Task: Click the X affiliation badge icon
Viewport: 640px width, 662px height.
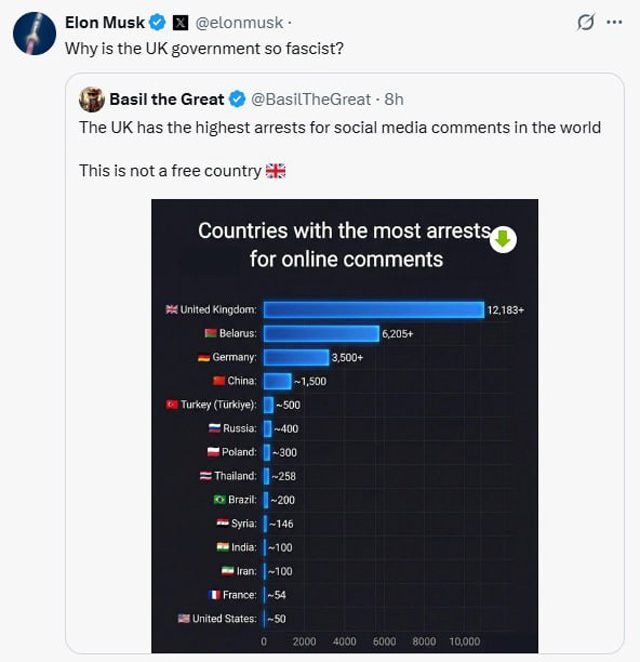Action: pyautogui.click(x=180, y=22)
